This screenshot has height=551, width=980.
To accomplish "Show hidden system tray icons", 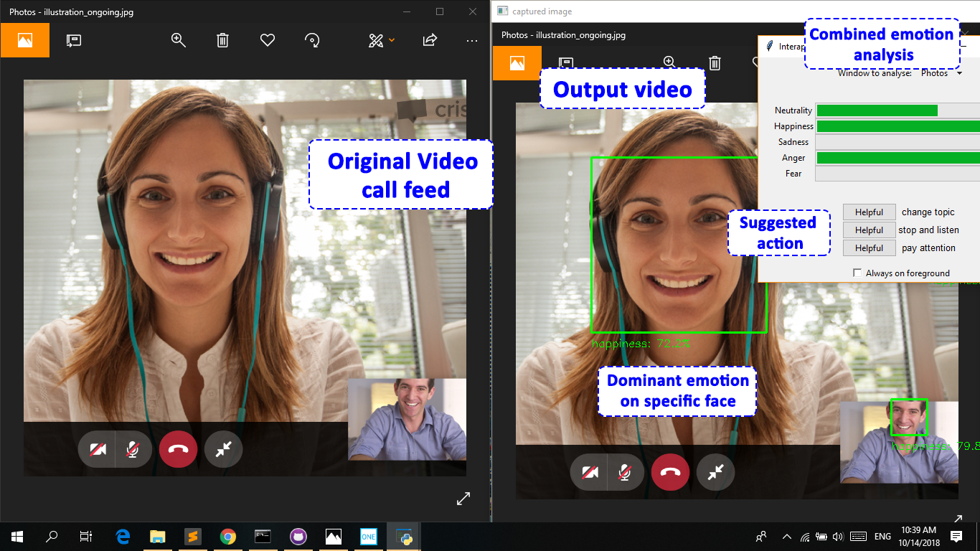I will pos(787,537).
